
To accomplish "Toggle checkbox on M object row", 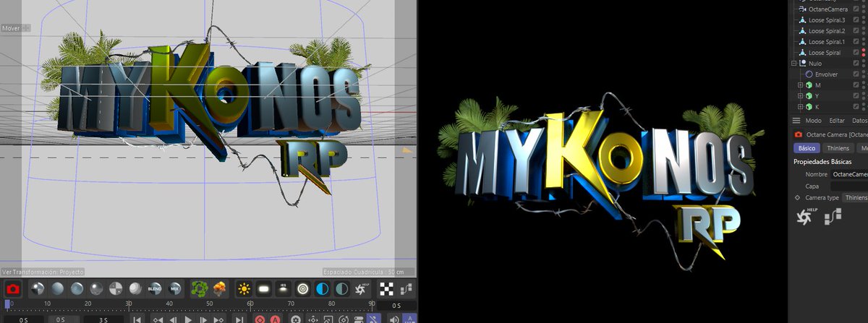I will point(856,85).
